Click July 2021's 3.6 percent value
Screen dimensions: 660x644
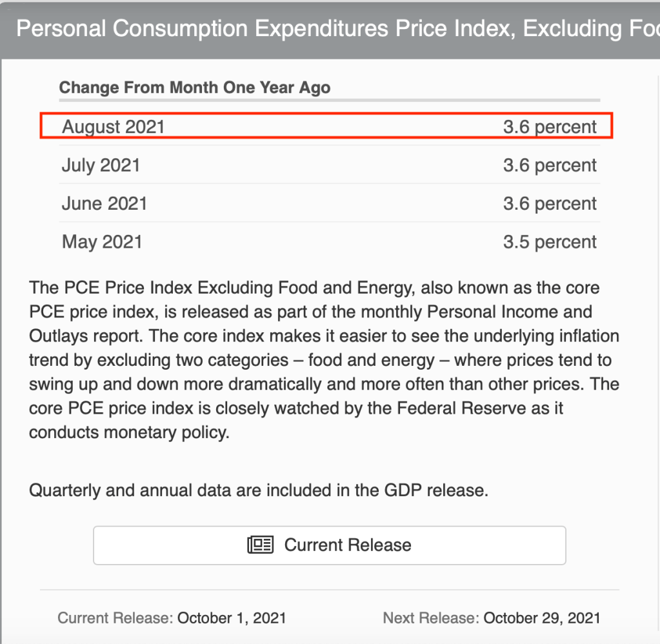[550, 165]
